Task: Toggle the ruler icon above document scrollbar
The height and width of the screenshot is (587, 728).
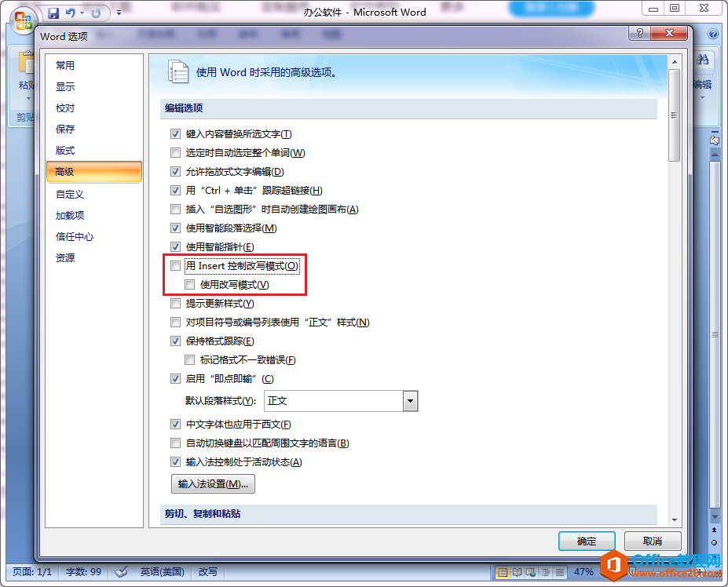Action: click(715, 139)
